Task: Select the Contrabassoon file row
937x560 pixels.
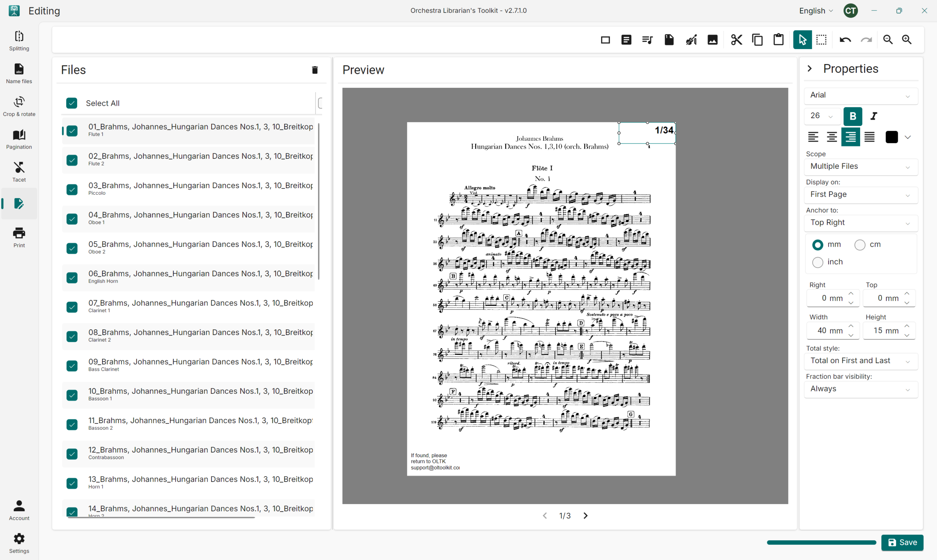Action: (188, 454)
